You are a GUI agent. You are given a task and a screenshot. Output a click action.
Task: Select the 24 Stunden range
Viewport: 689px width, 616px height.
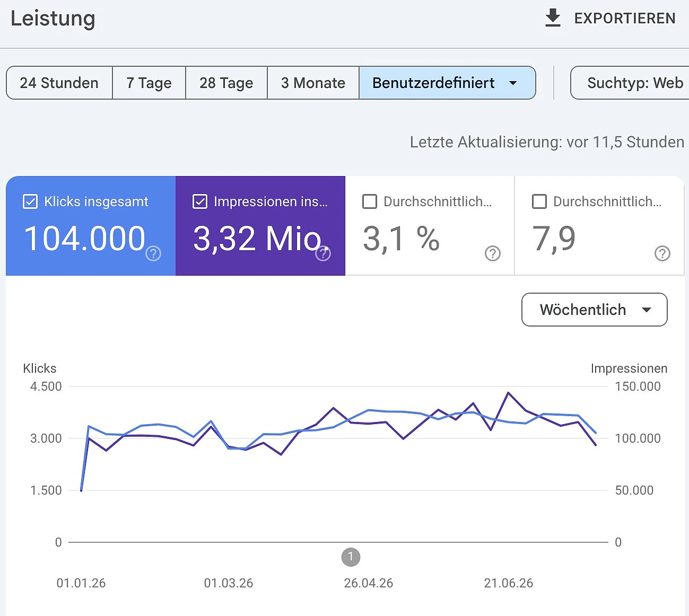click(x=59, y=83)
